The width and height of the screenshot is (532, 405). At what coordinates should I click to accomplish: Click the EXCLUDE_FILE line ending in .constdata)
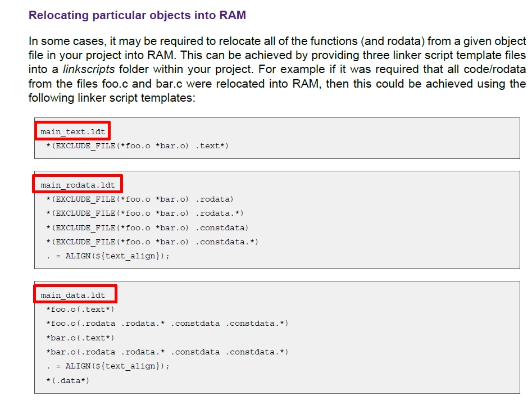[x=147, y=227]
